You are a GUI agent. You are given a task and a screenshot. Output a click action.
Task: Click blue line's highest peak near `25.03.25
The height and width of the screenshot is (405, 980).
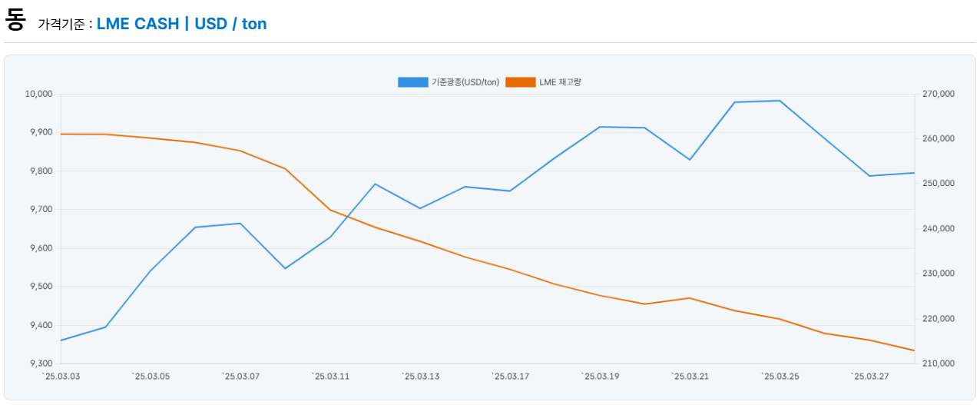(780, 101)
